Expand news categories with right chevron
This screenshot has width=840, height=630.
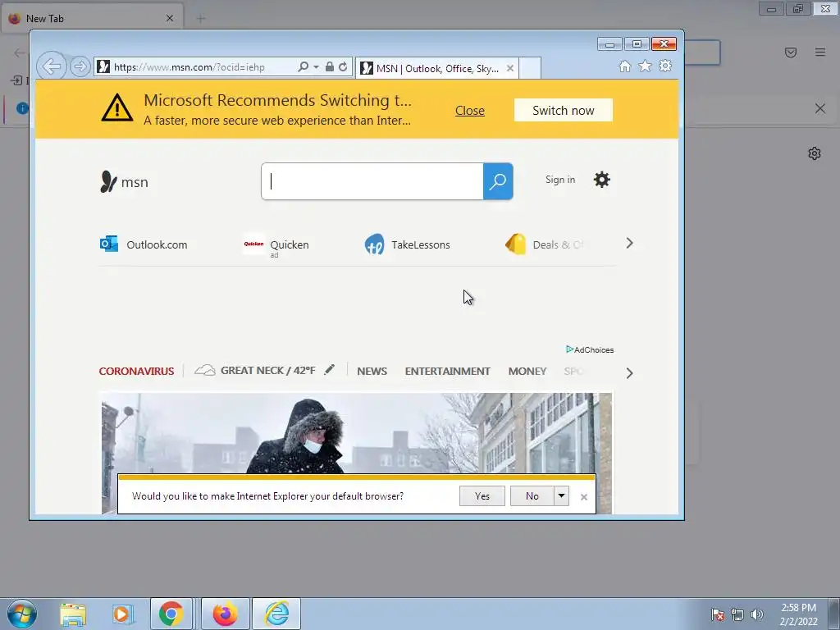click(629, 373)
